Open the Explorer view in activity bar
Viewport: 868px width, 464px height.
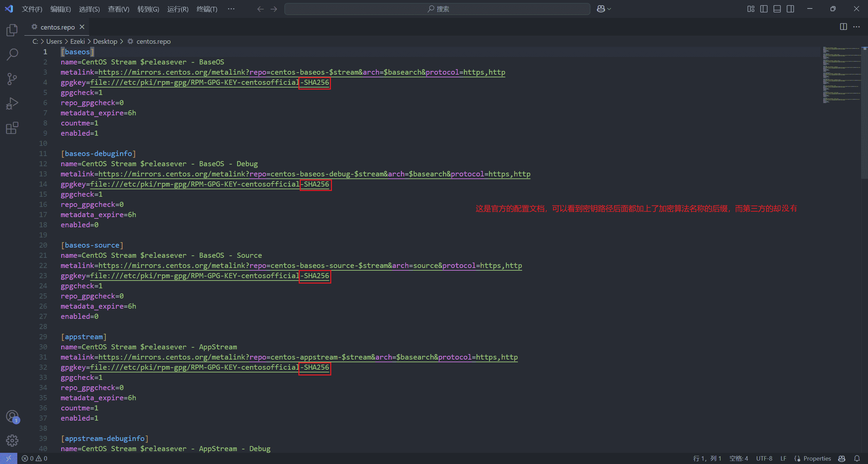tap(12, 30)
